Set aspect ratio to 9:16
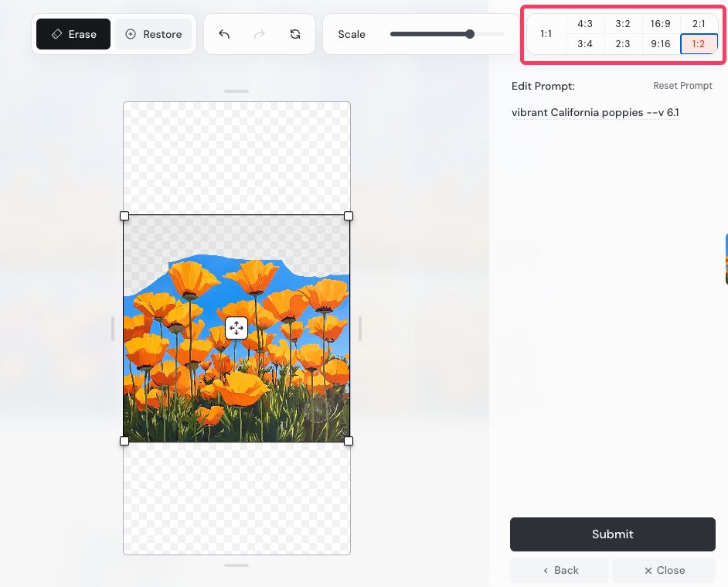This screenshot has height=587, width=728. coord(661,44)
